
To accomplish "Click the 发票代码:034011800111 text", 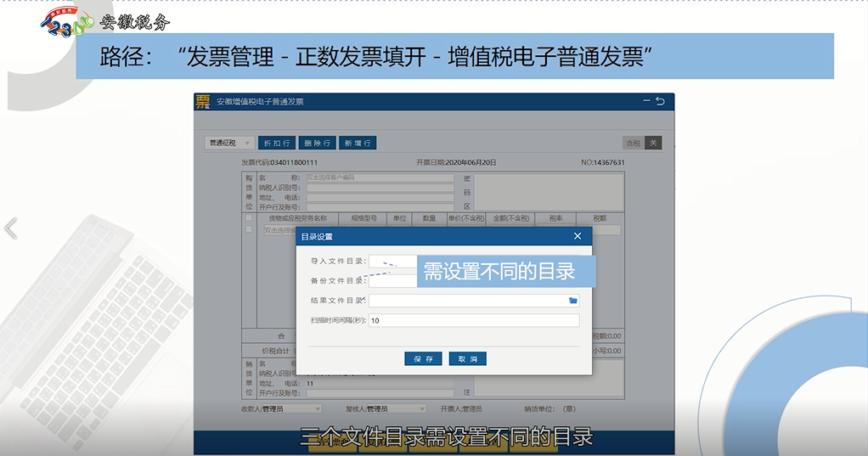I will coord(279,162).
